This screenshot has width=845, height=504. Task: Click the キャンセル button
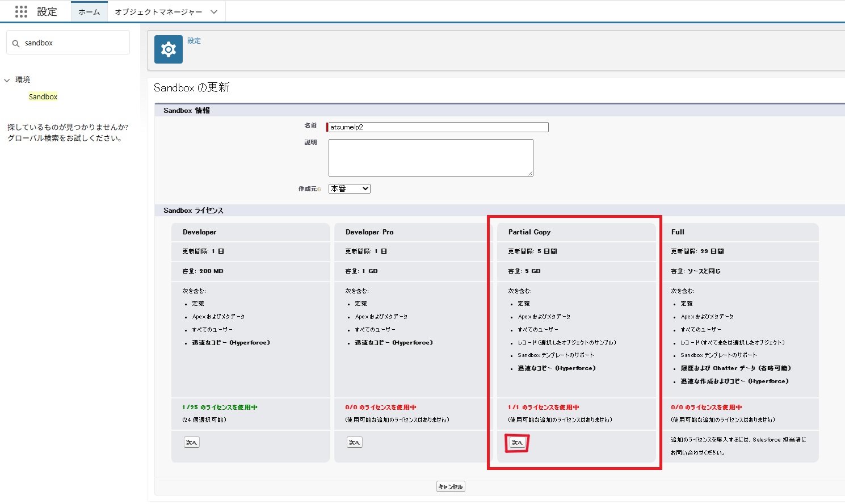coord(451,486)
